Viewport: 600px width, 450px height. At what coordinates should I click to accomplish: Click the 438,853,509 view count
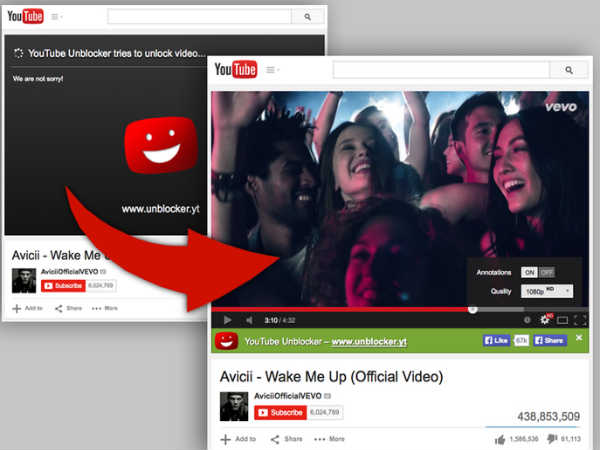pyautogui.click(x=548, y=416)
